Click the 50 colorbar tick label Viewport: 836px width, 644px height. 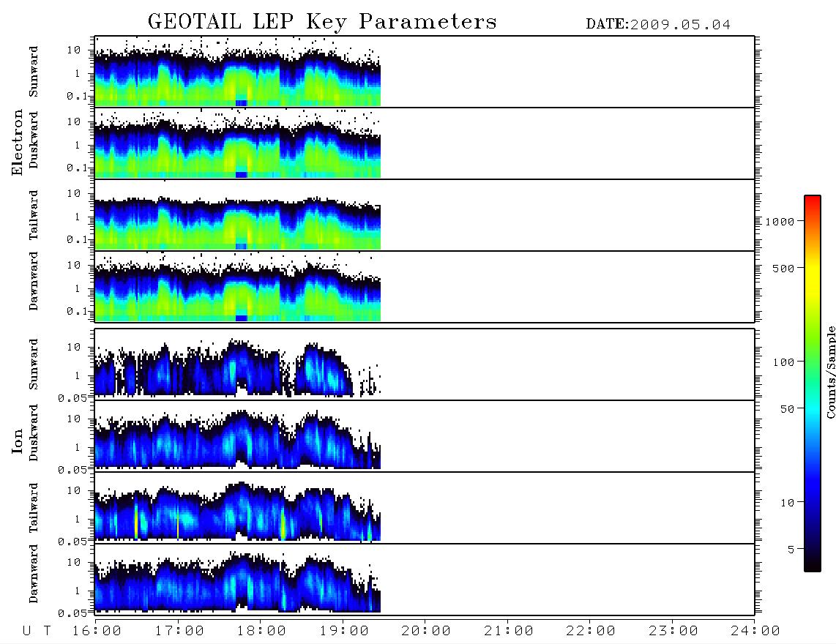(x=787, y=409)
